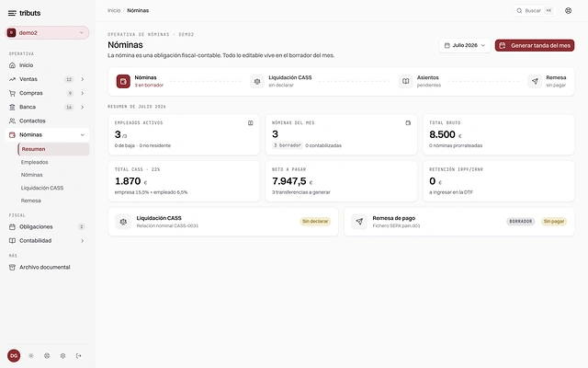Click the logout icon in sidebar footer

pyautogui.click(x=79, y=356)
